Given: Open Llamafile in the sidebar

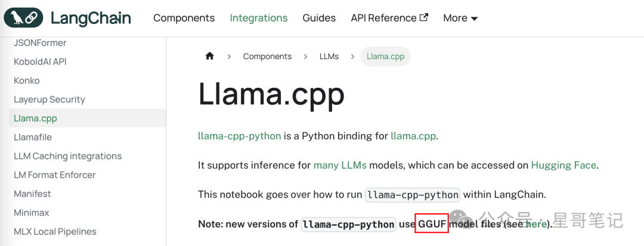Looking at the screenshot, I should pyautogui.click(x=33, y=137).
